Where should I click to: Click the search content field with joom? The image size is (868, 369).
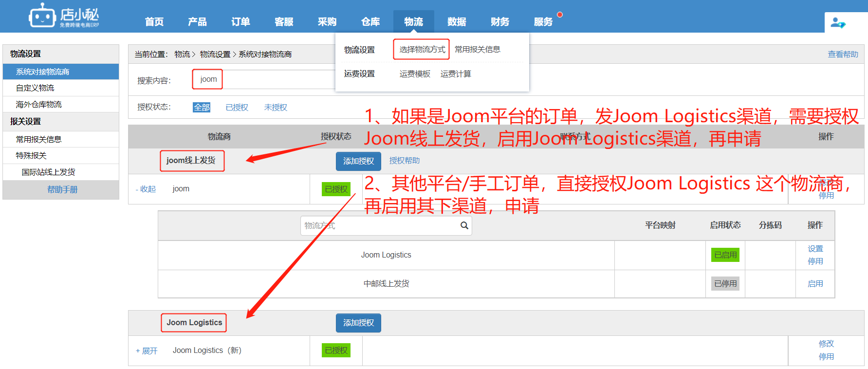tap(263, 79)
